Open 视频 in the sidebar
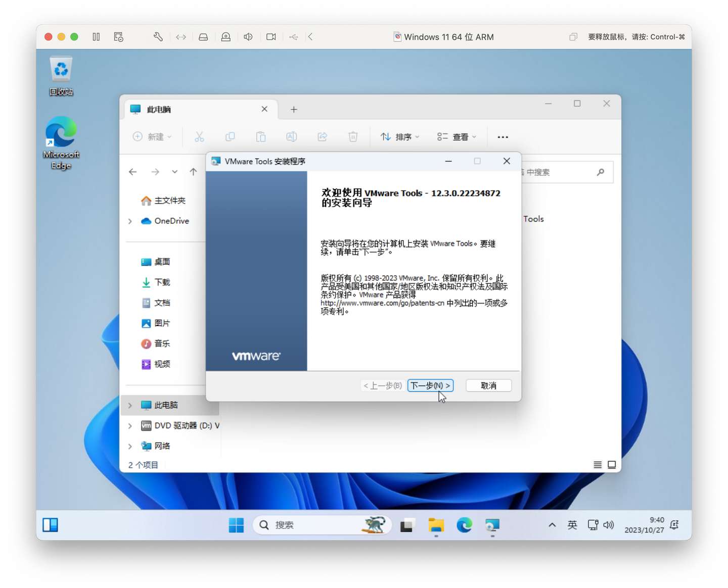 [x=156, y=364]
